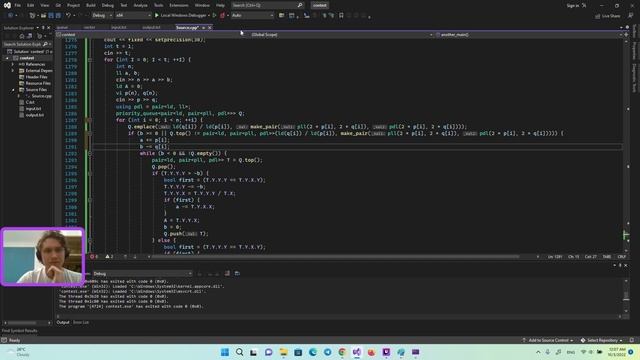The height and width of the screenshot is (360, 640).
Task: Click the bookmark toolbar icon
Action: click(x=341, y=16)
